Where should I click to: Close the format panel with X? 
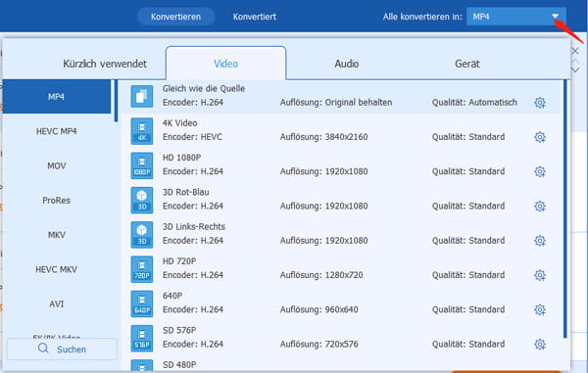pos(575,51)
